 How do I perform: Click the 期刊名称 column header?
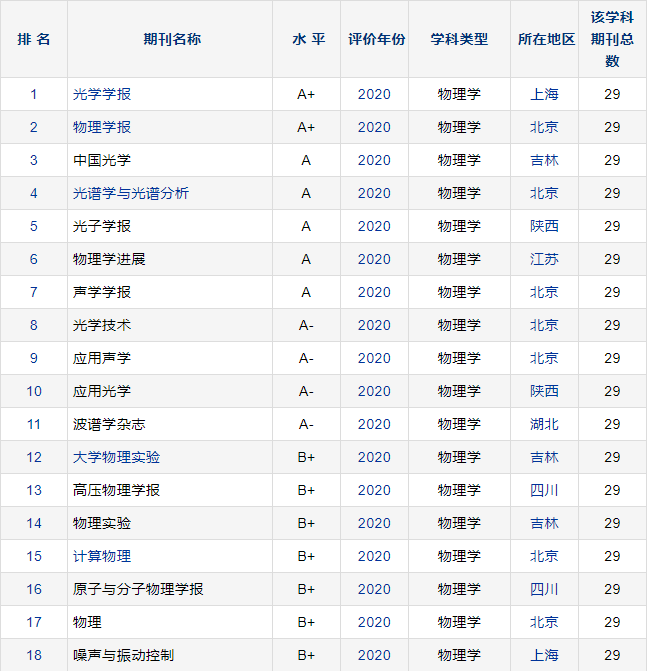[x=171, y=39]
